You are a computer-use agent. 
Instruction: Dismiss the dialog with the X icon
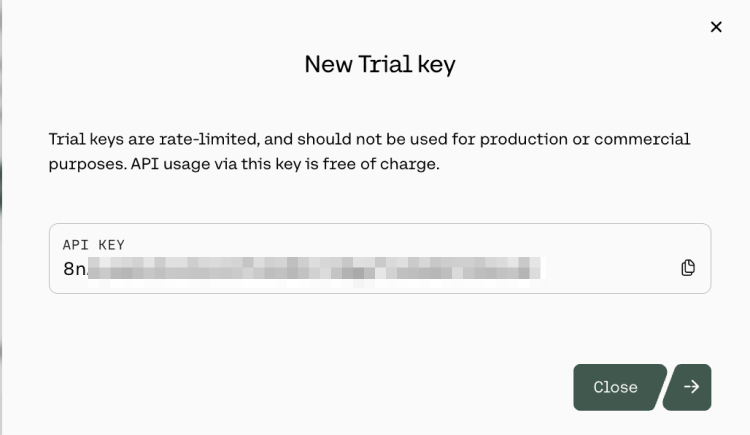tap(716, 27)
